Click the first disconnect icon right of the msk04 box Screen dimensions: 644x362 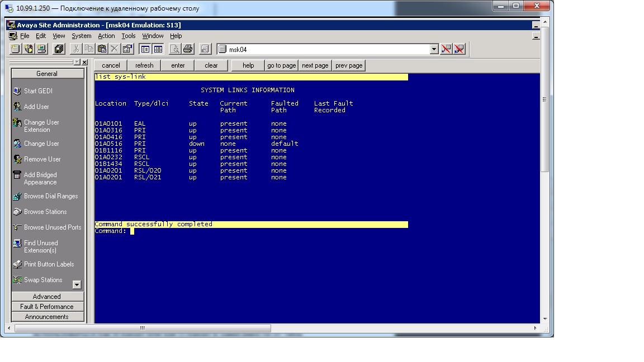pos(446,49)
